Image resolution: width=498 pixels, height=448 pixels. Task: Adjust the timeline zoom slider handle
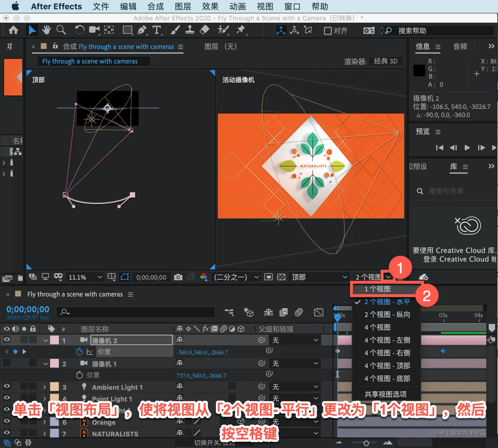coord(366,443)
